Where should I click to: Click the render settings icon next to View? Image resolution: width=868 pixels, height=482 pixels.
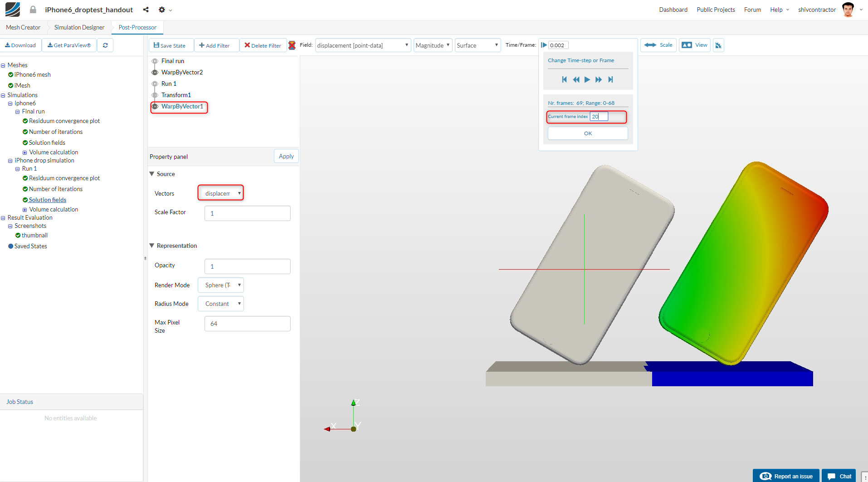coord(718,45)
